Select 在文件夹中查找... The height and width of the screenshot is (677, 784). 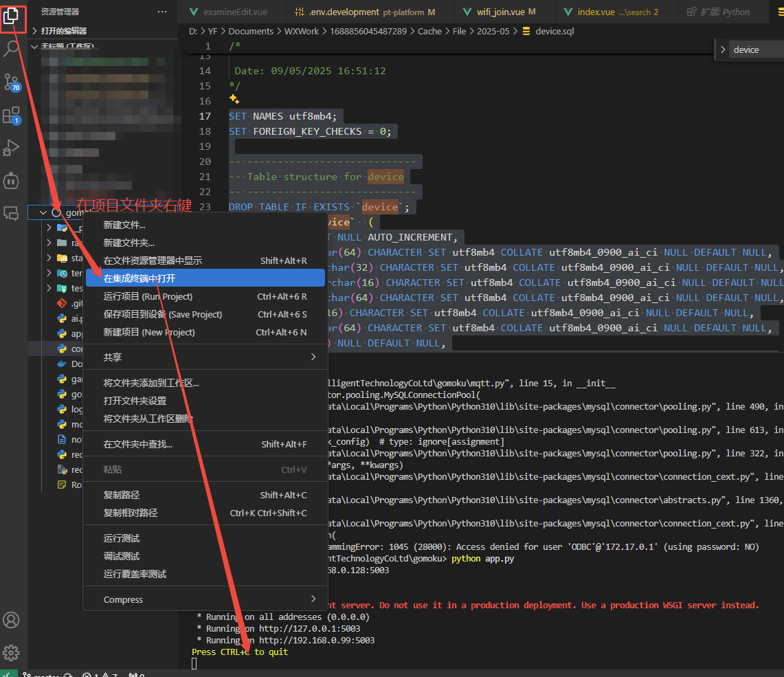205,444
